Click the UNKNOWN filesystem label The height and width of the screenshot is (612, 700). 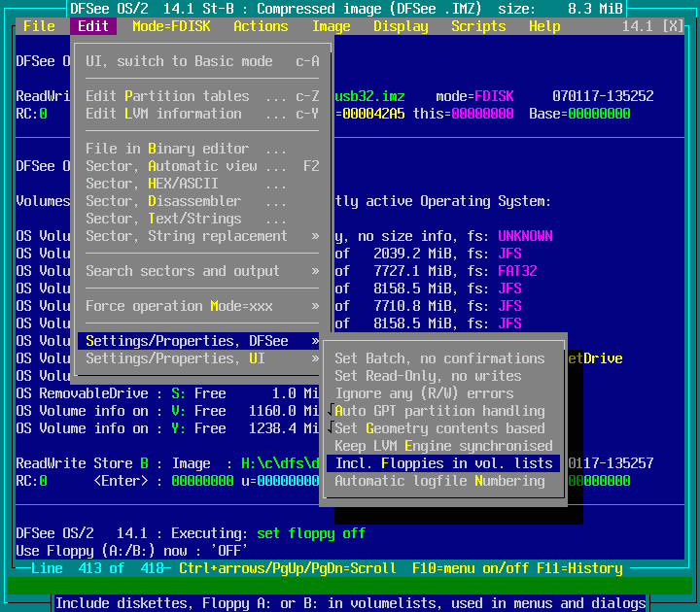point(525,236)
